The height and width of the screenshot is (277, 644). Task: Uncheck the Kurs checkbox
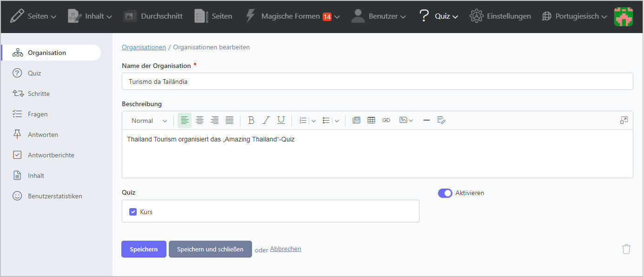pos(133,212)
